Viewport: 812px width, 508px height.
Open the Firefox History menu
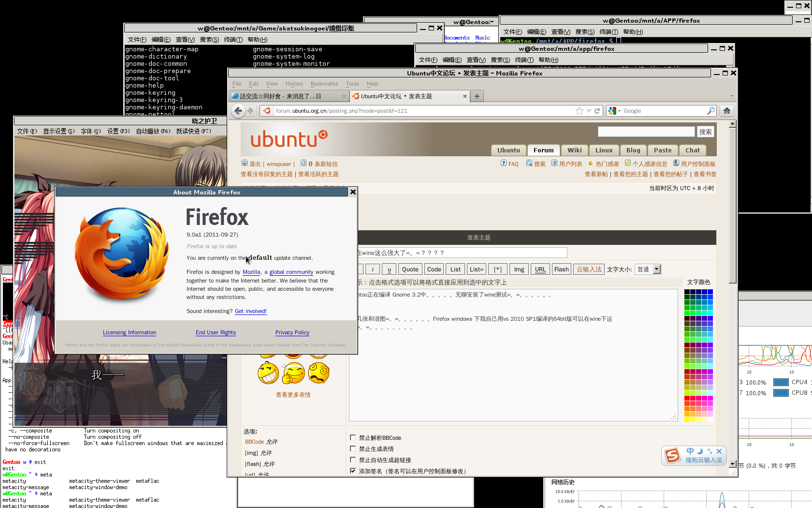[294, 84]
